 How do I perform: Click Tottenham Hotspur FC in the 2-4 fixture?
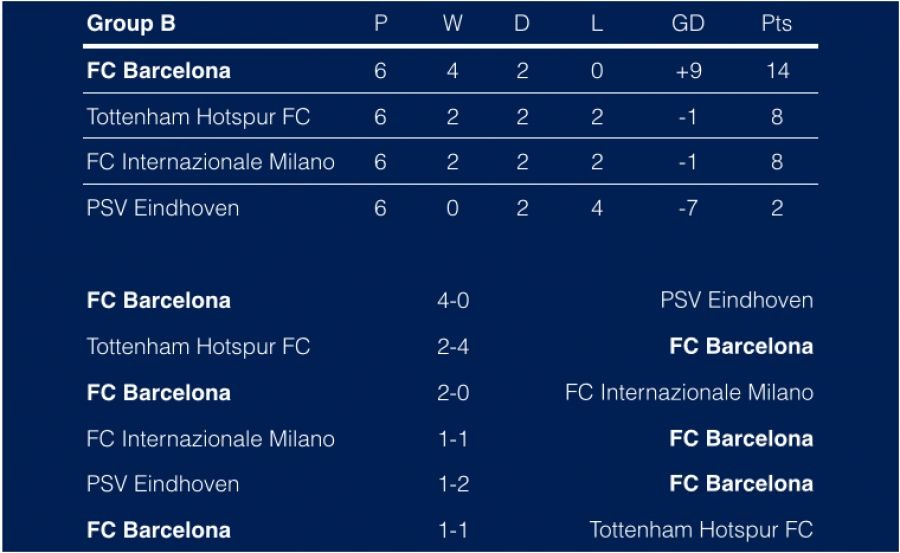click(198, 347)
